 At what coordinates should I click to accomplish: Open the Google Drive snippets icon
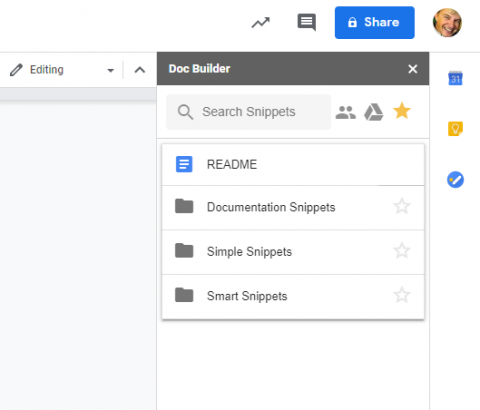coord(374,112)
